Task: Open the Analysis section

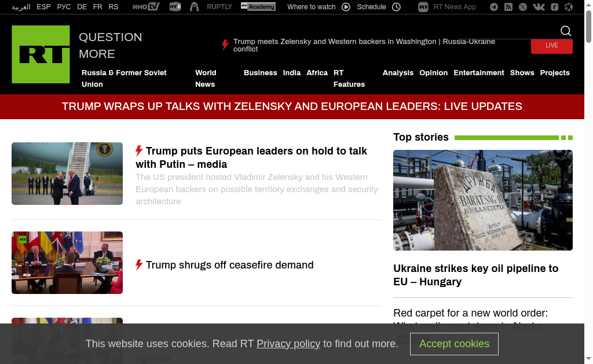Action: click(398, 72)
